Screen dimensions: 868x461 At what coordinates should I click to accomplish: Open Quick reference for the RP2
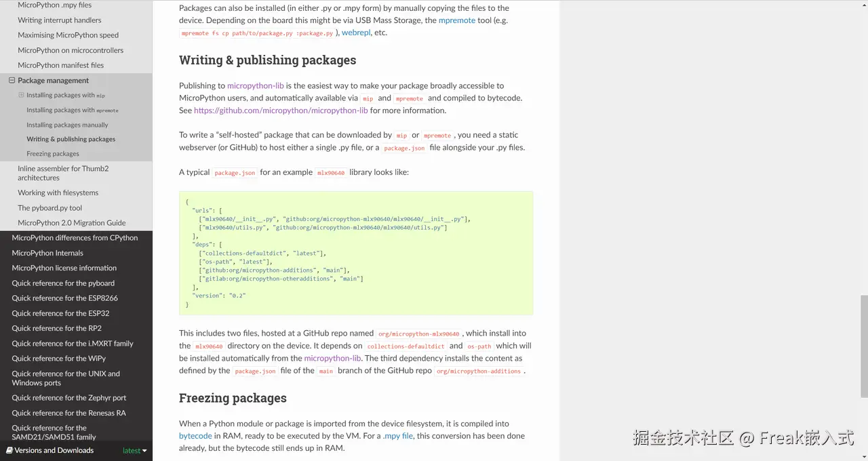(x=56, y=328)
